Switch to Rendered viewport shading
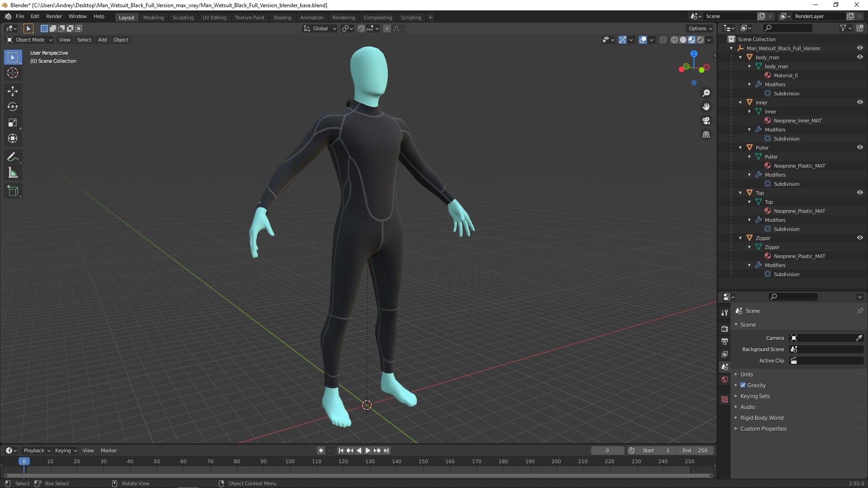This screenshot has height=488, width=868. 700,40
